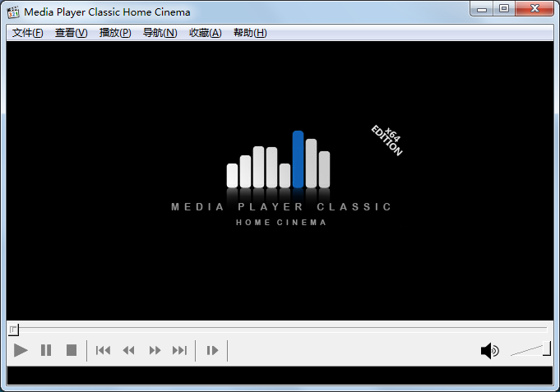Click the Stop button
The image size is (560, 392).
point(72,350)
